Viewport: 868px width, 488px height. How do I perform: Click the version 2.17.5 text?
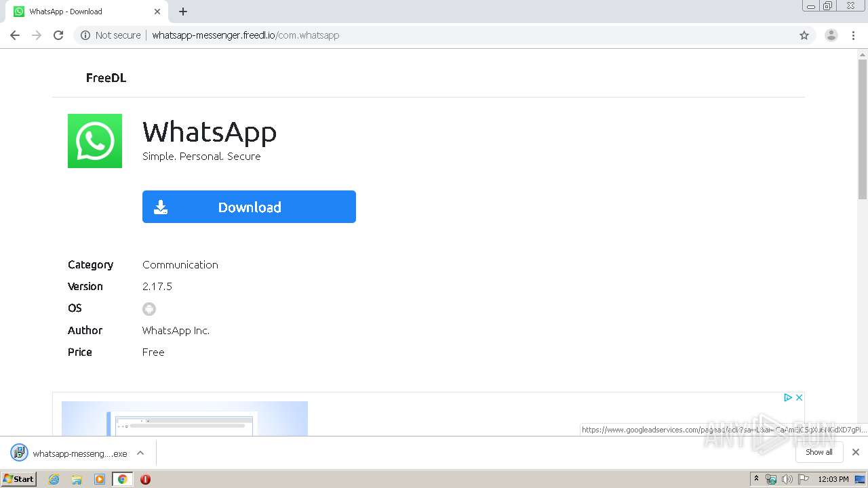pos(157,287)
